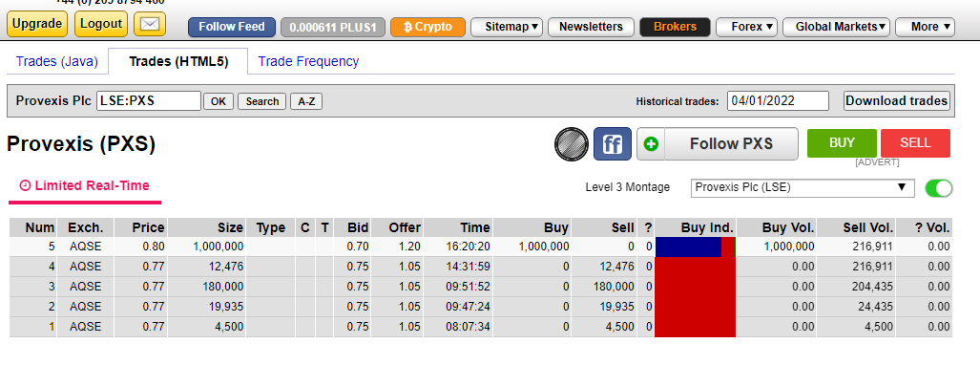Click the Size 12,476 cell

click(x=207, y=267)
